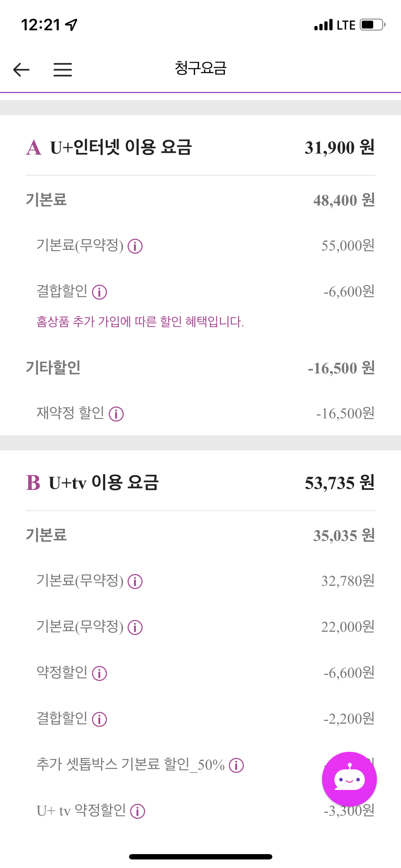Open info icon next to 재약정 할인
Viewport: 401px width, 868px height.
click(x=116, y=414)
